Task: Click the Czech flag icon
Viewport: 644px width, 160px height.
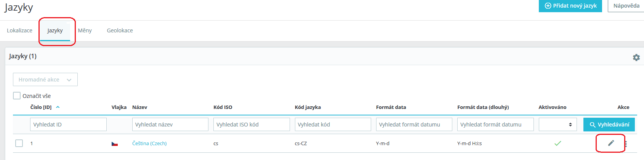Action: pos(115,144)
